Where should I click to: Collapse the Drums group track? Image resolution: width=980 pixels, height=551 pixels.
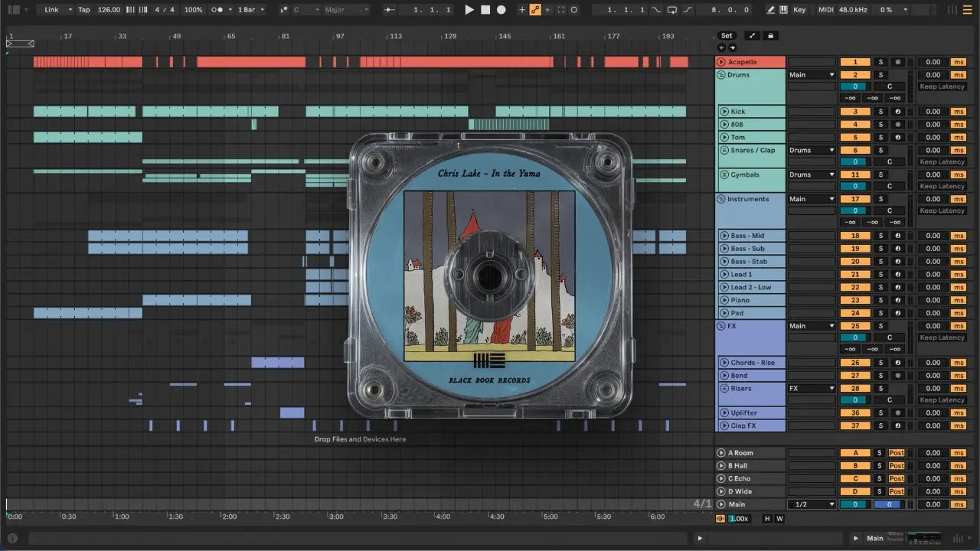point(721,75)
